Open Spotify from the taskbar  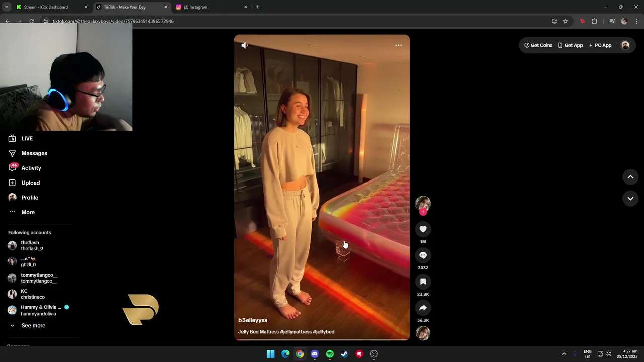click(x=330, y=354)
